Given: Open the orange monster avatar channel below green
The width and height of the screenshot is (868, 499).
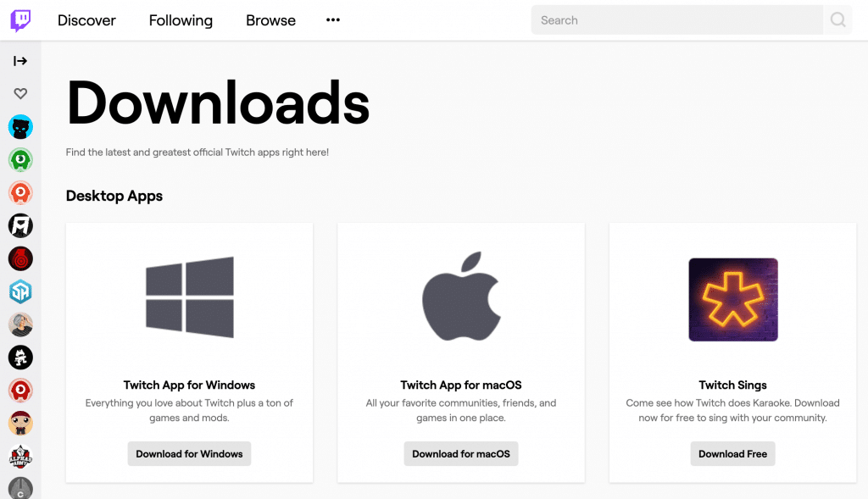Looking at the screenshot, I should pyautogui.click(x=20, y=193).
